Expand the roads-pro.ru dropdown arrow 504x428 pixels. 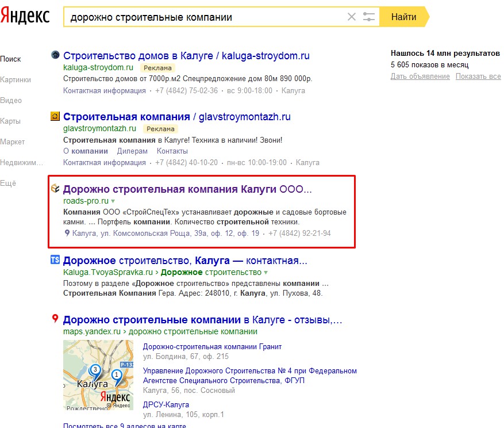[x=113, y=201]
